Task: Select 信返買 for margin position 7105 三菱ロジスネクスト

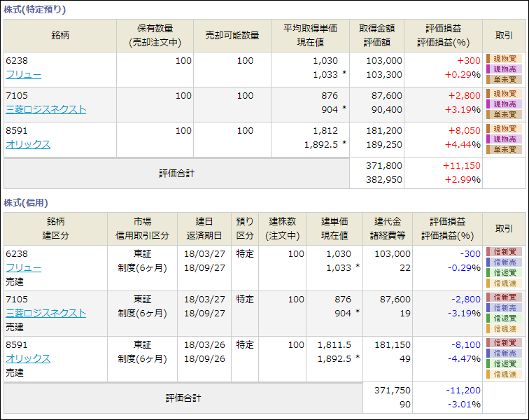Action: click(x=504, y=318)
